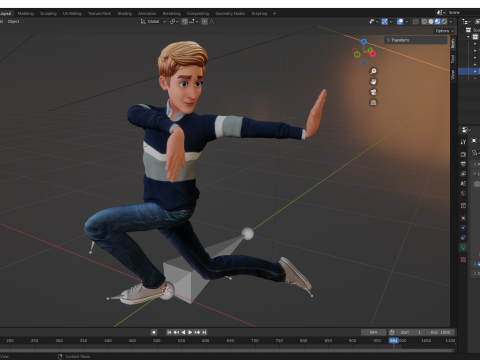Open the View Layer properties icon

pos(463,174)
